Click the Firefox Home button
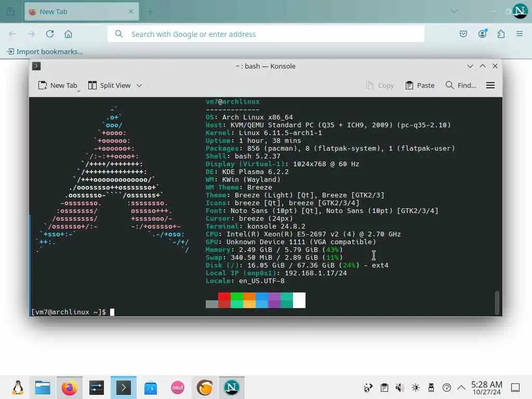Image resolution: width=532 pixels, height=399 pixels. click(x=68, y=34)
